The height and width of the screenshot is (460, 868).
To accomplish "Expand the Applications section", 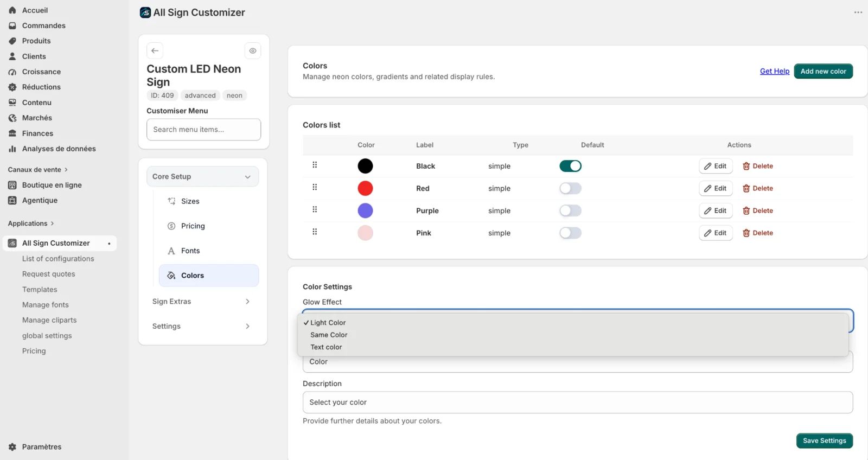I will click(x=31, y=223).
